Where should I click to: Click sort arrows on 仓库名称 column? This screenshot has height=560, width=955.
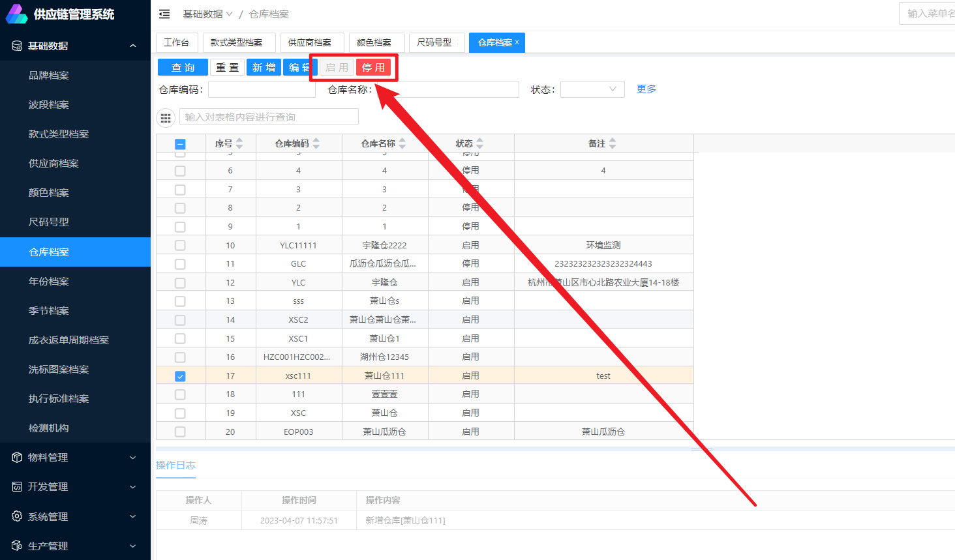coord(402,143)
